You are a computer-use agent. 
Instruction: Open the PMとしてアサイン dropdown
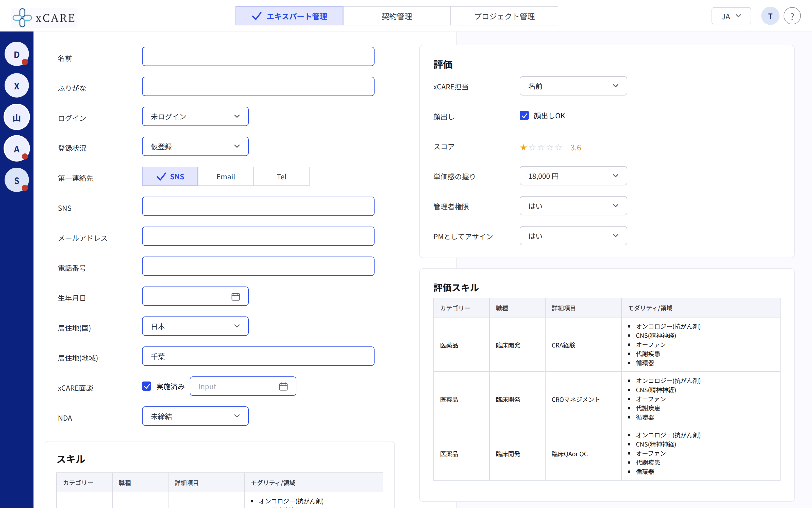(x=573, y=235)
